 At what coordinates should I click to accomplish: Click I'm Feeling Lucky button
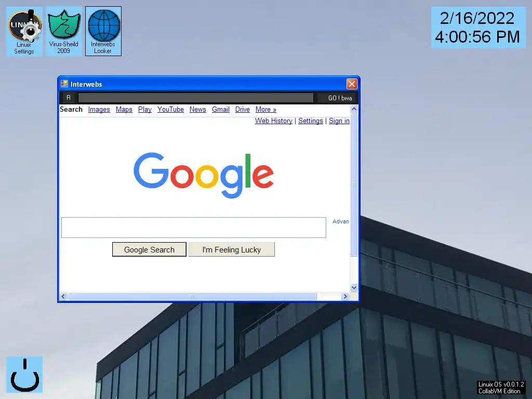pos(231,249)
